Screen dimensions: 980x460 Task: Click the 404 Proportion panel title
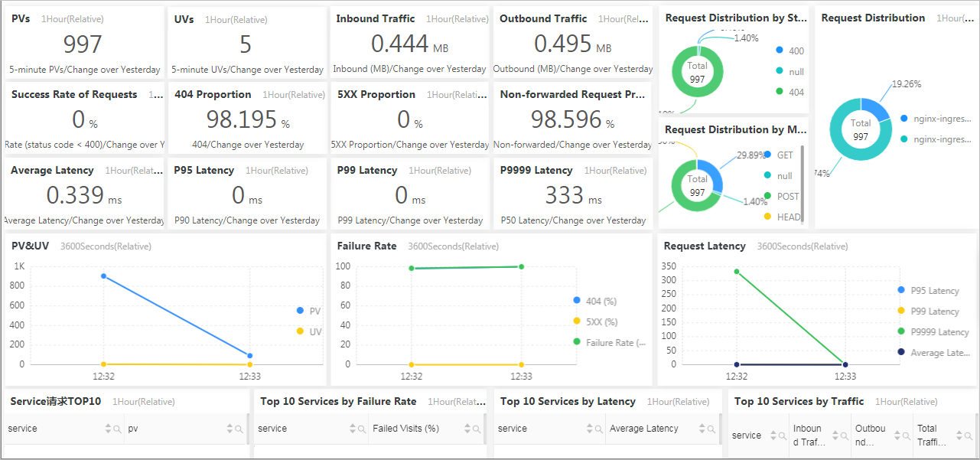[213, 95]
